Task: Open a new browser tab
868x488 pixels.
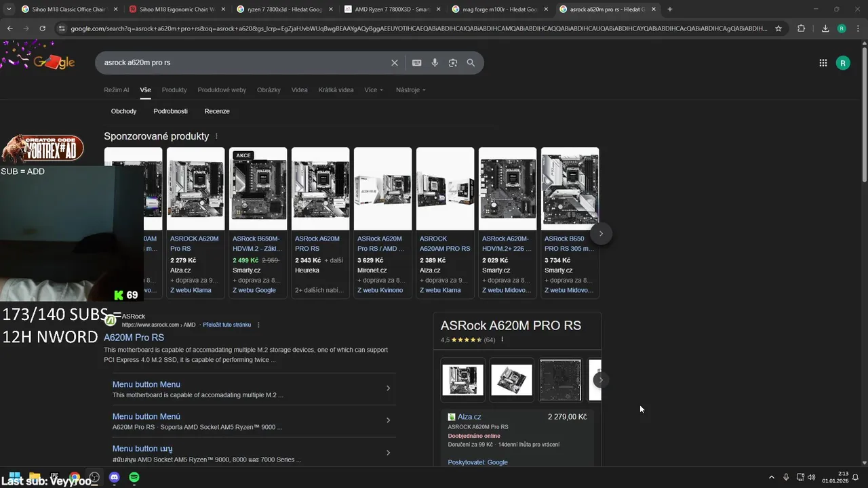Action: click(670, 9)
